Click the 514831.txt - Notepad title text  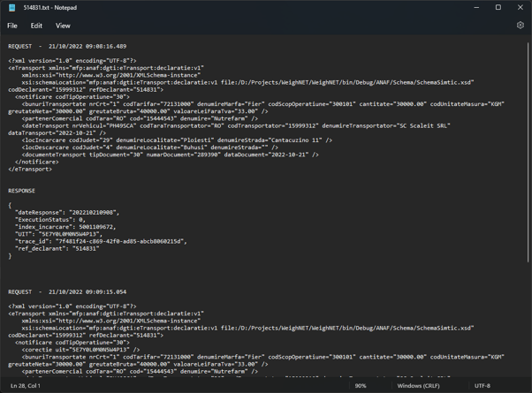point(49,7)
